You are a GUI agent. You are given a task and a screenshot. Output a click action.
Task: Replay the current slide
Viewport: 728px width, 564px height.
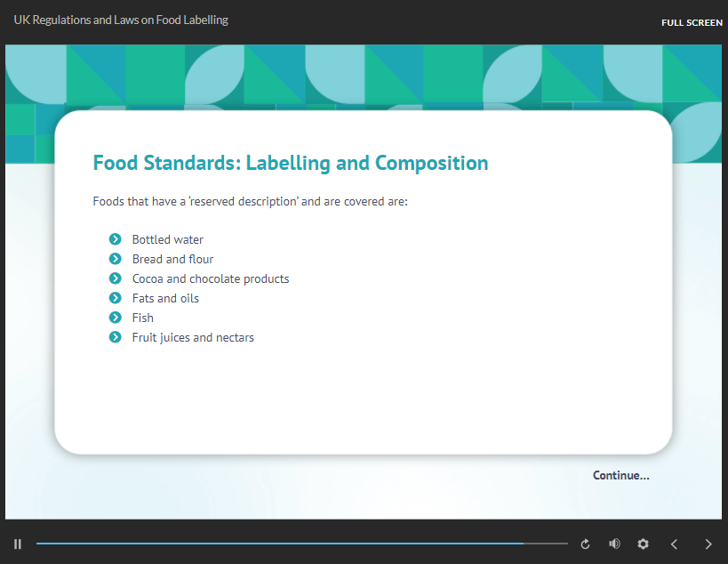point(585,544)
